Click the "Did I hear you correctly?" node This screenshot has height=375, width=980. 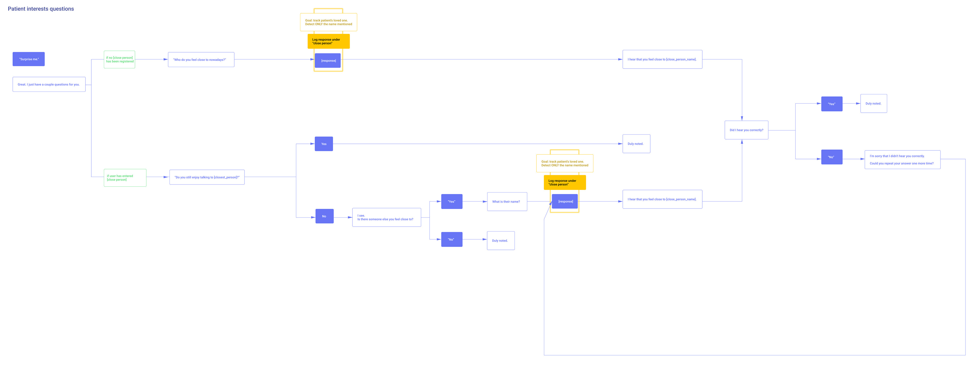coord(746,130)
